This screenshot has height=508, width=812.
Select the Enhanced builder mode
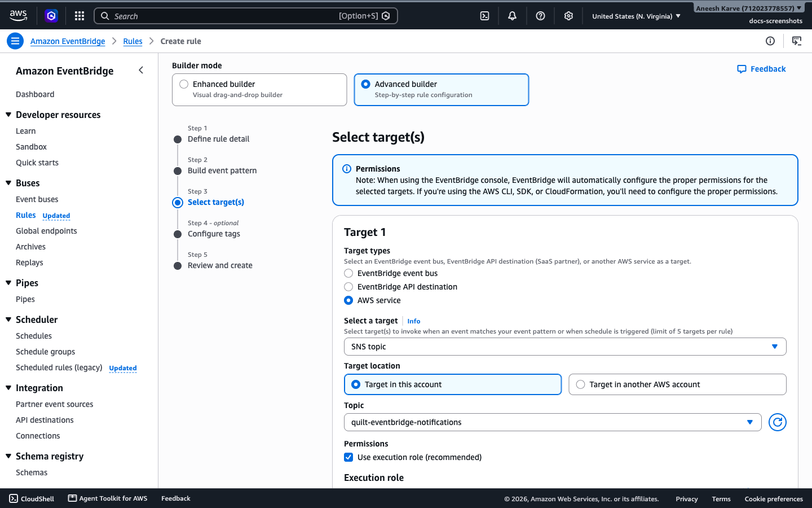(x=259, y=89)
